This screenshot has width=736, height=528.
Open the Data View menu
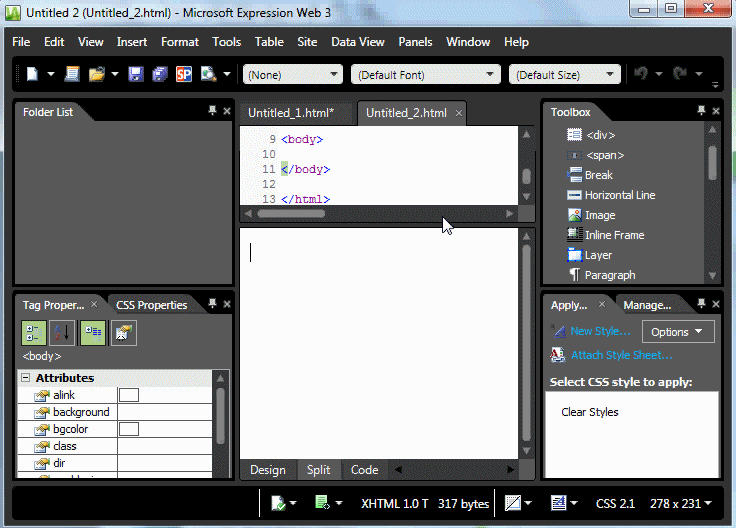pyautogui.click(x=357, y=42)
